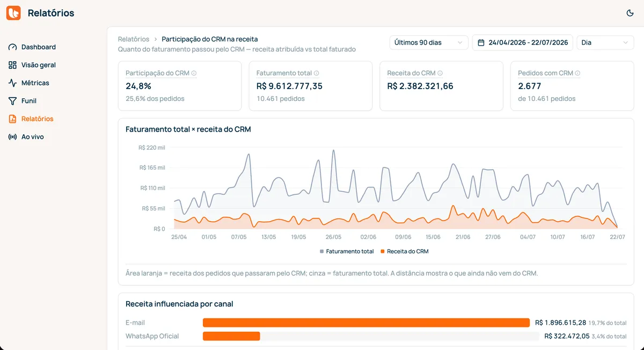Viewport: 644px width, 350px height.
Task: Click the 26/05 x-axis label
Action: pyautogui.click(x=333, y=237)
